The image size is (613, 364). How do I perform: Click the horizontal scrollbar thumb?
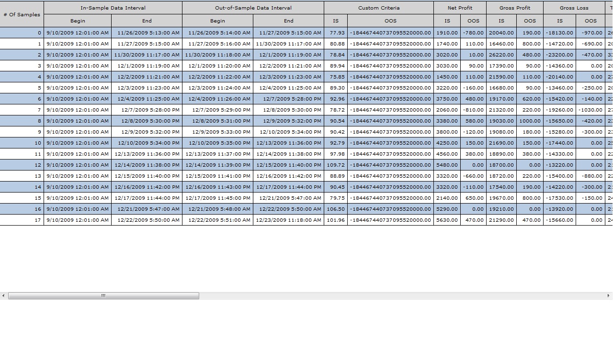click(103, 296)
